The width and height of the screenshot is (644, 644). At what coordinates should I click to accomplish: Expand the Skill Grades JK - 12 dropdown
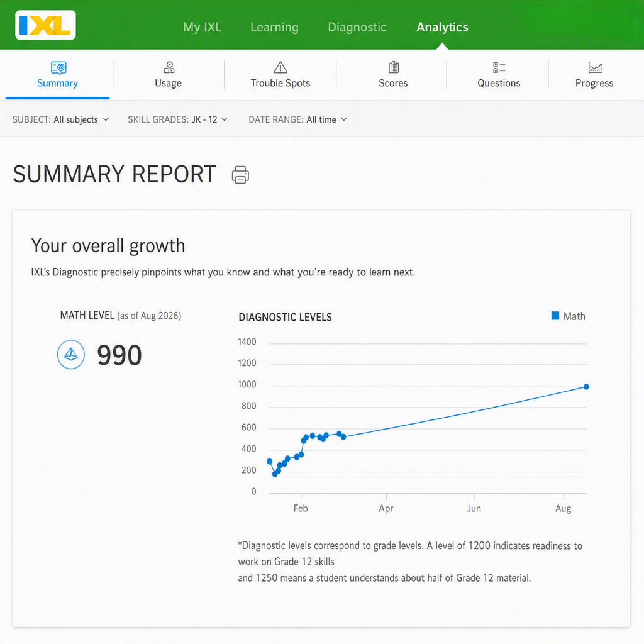(177, 119)
